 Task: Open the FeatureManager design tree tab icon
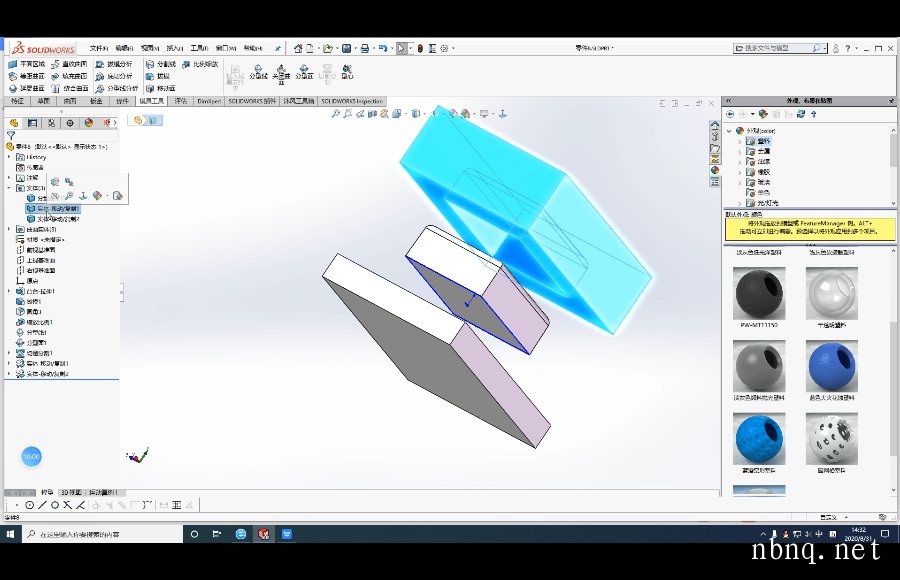click(14, 123)
